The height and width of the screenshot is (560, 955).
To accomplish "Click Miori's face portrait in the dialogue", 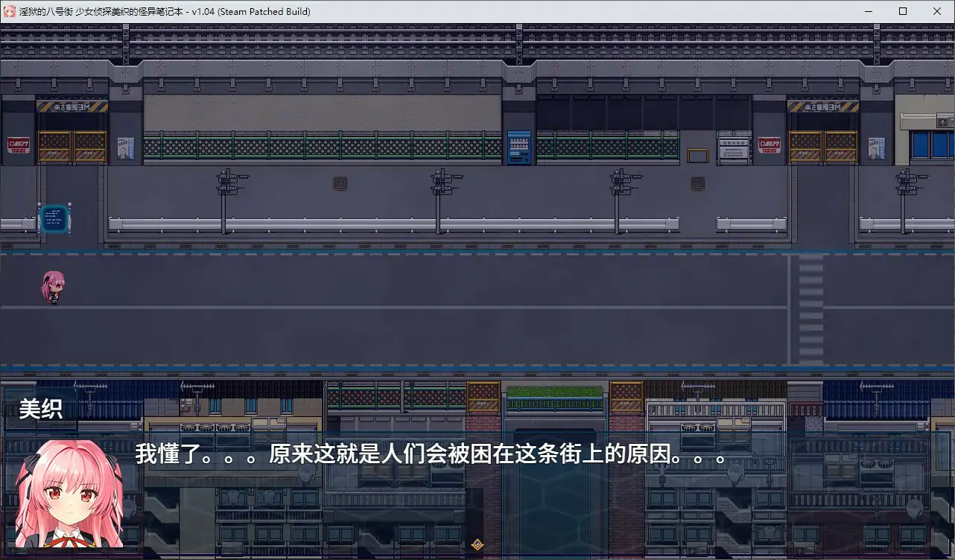I will pyautogui.click(x=69, y=493).
